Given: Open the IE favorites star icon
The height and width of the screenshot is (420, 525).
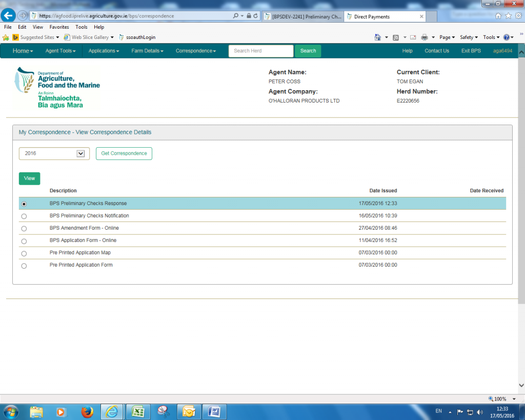Looking at the screenshot, I should pyautogui.click(x=508, y=16).
